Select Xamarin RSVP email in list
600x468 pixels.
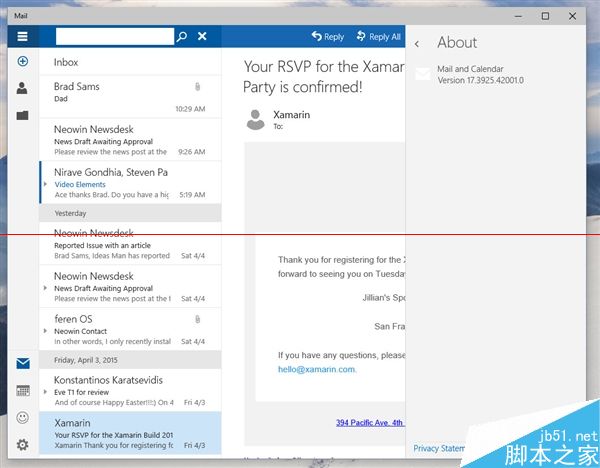tap(130, 433)
